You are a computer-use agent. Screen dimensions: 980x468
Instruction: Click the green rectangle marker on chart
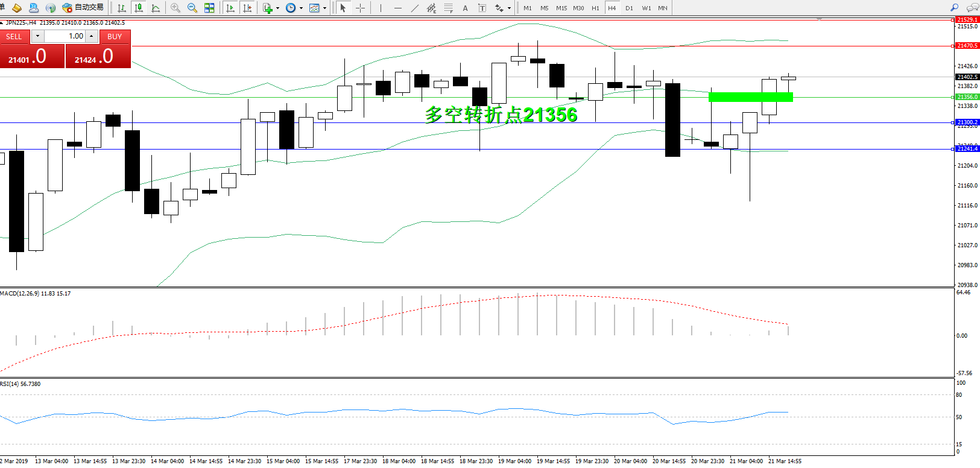point(750,96)
